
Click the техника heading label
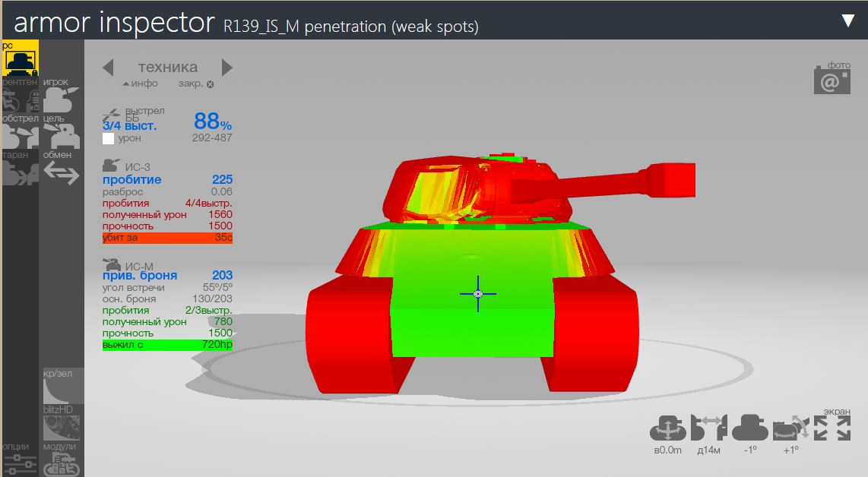(168, 67)
